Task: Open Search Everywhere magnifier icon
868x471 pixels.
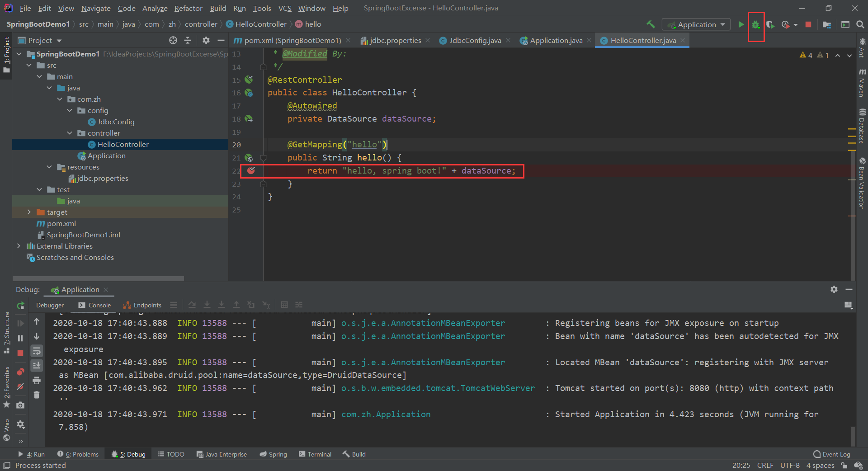Action: pos(860,24)
